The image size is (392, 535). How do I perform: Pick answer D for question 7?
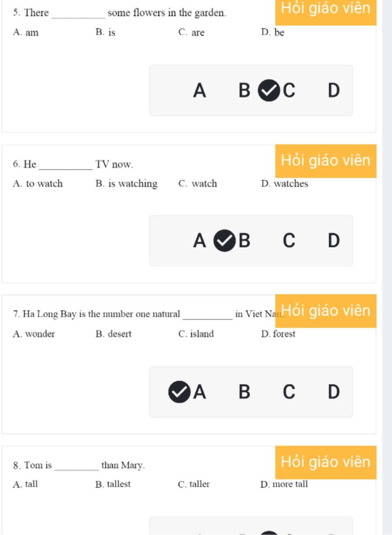click(x=334, y=392)
